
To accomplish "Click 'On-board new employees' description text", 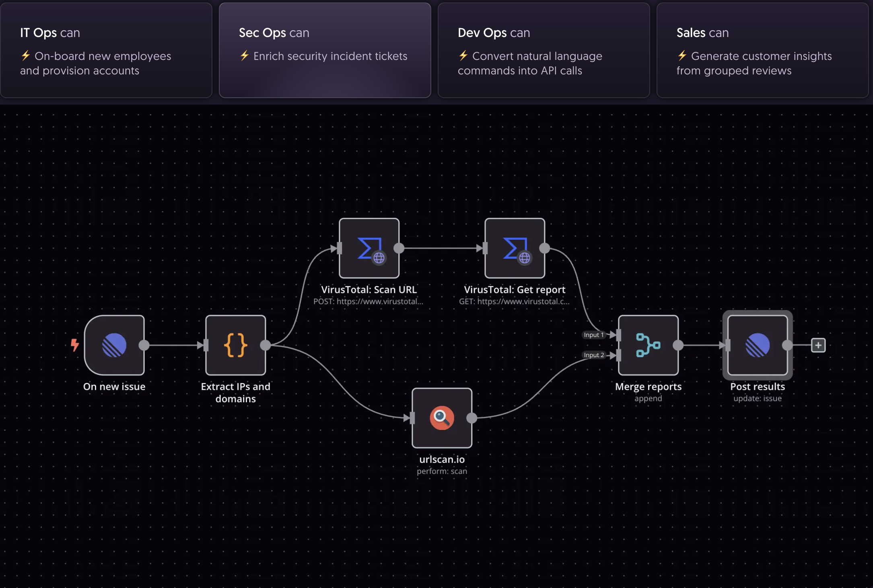I will coord(96,63).
